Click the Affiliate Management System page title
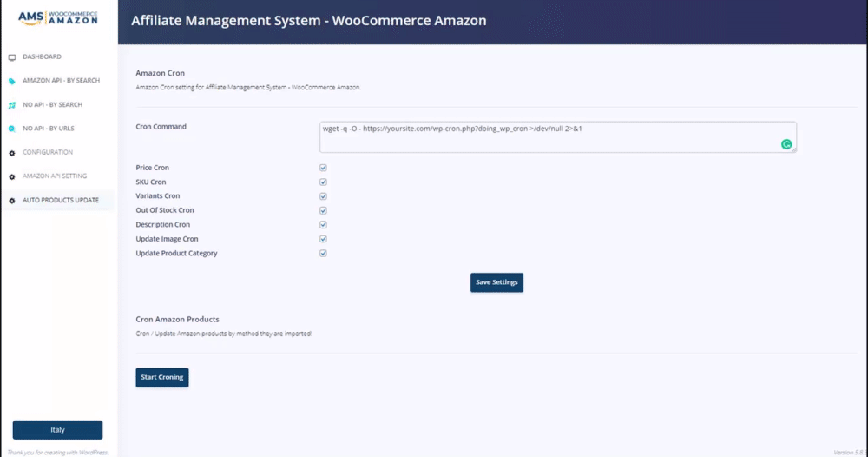 point(309,21)
